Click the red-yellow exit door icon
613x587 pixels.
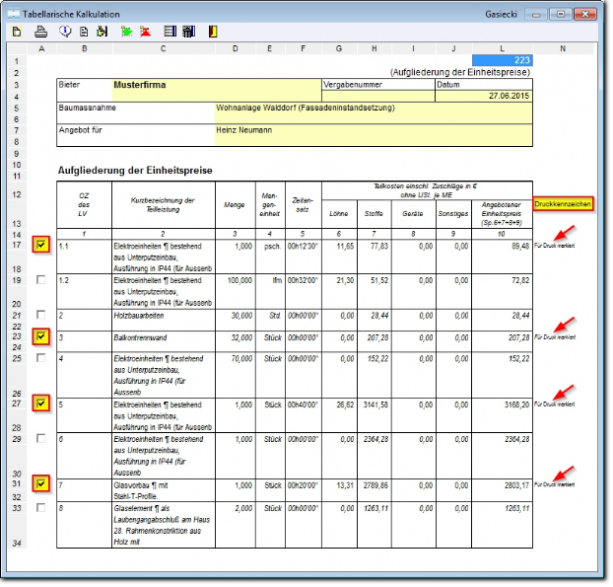click(213, 32)
